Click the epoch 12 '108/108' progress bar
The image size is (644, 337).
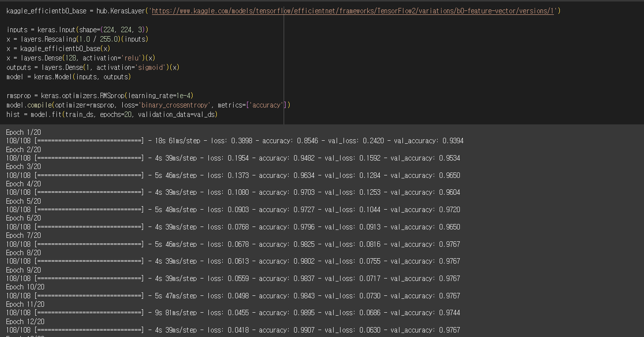tap(75, 330)
